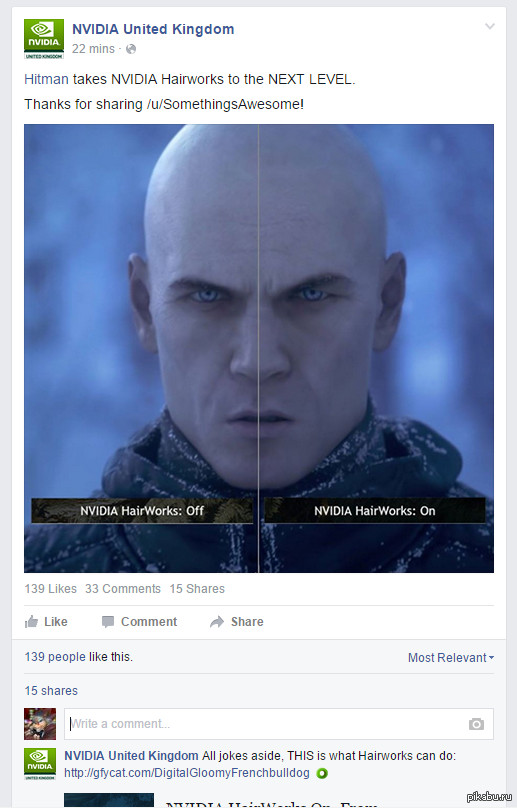Open the Hitman HairWorks comparison image

pos(259,348)
